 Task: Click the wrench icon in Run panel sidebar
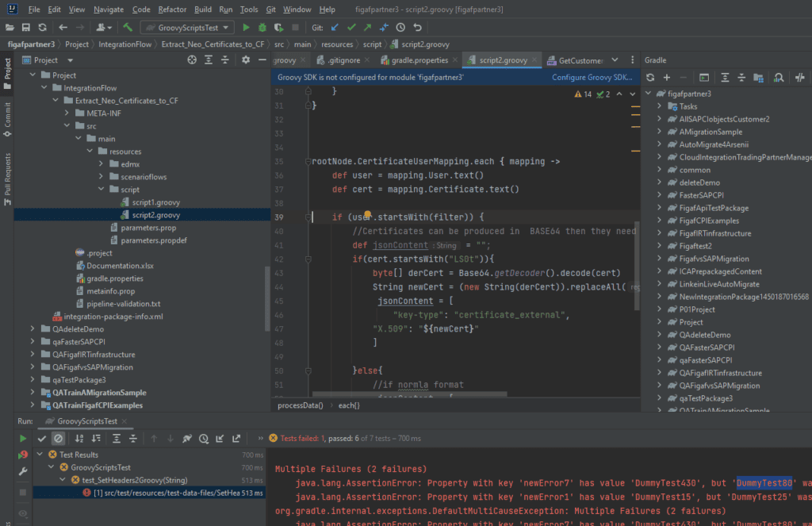[x=23, y=471]
